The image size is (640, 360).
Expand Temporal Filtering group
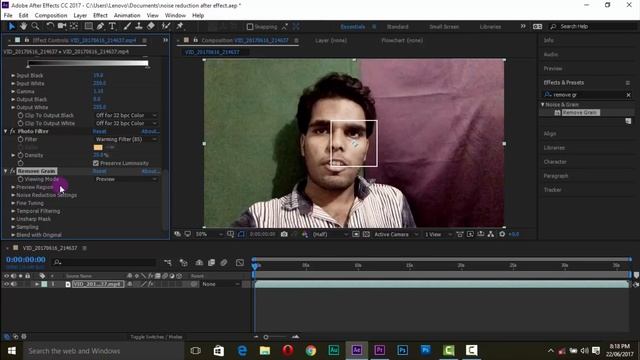(x=13, y=211)
